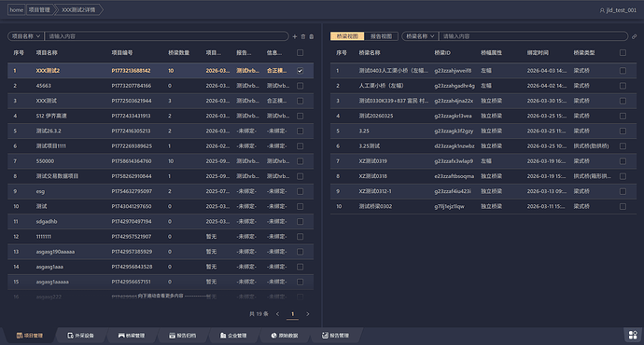Screen dimensions: 644x345
Task: Tick the S12 伊齐高速 row checkbox
Action: [301, 117]
